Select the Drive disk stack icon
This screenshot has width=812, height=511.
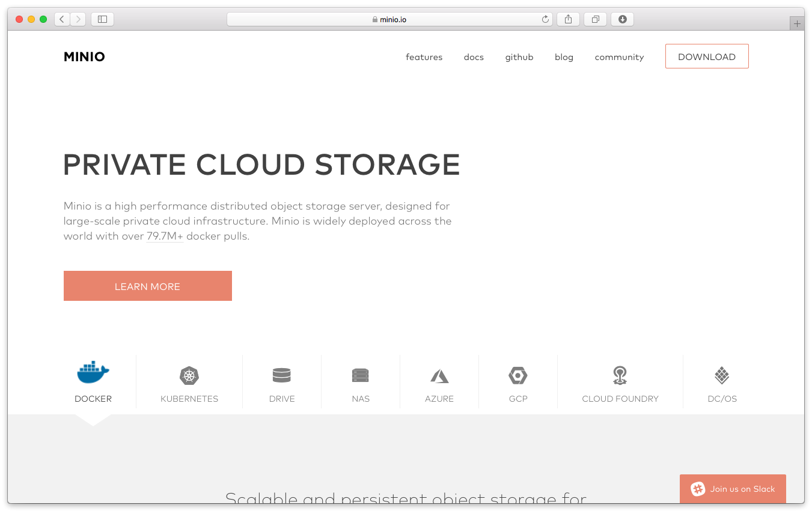tap(281, 375)
